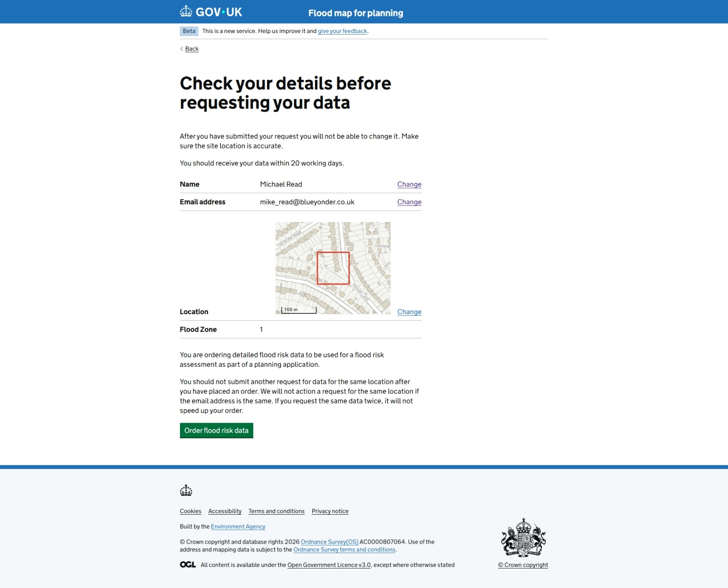Click the Back chevron arrow

[x=182, y=49]
